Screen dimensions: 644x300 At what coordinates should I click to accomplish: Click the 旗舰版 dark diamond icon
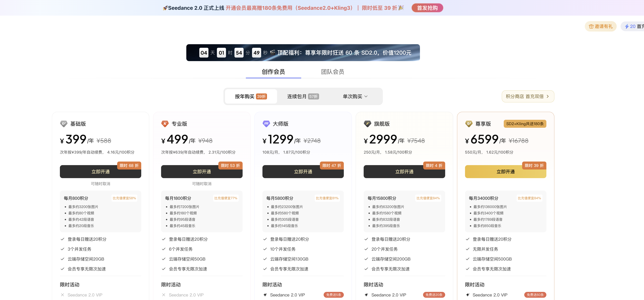click(367, 124)
